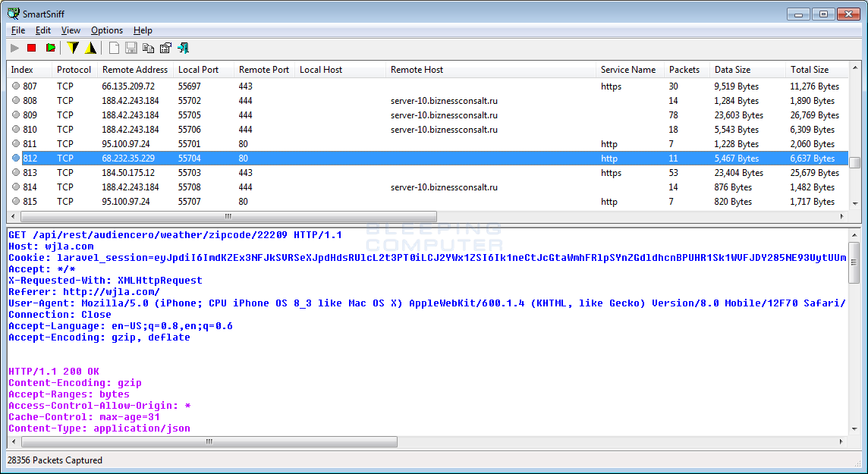This screenshot has width=868, height=474.
Task: Exit SmartSniff via the door toolbar icon
Action: pyautogui.click(x=184, y=47)
